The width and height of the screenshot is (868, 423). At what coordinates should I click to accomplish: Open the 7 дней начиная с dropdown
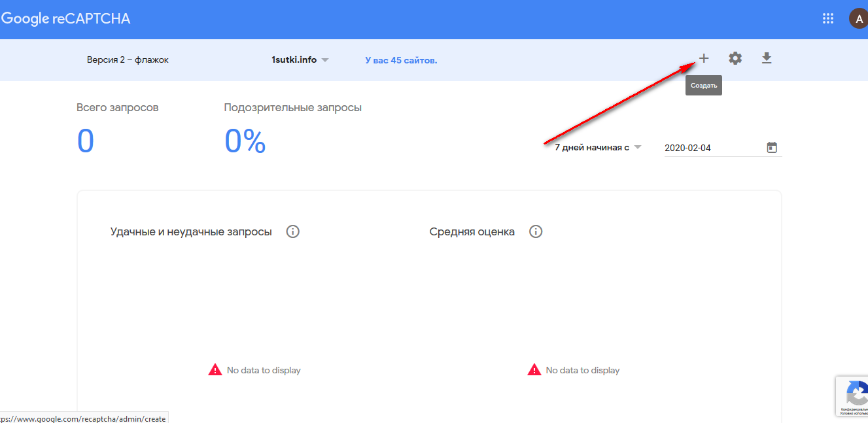point(598,148)
